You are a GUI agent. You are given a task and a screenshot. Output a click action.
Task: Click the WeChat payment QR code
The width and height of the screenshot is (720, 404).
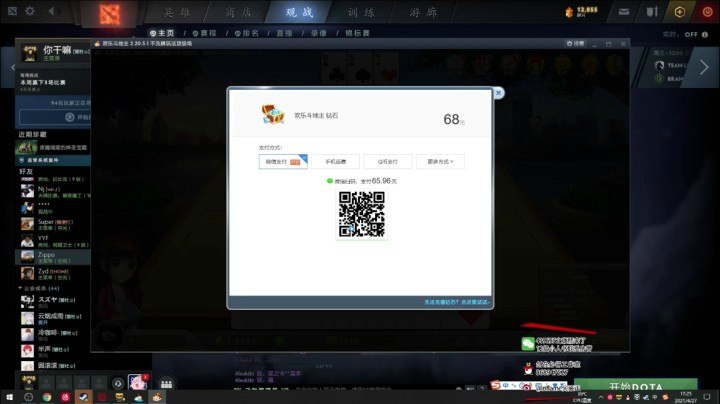[x=362, y=214]
